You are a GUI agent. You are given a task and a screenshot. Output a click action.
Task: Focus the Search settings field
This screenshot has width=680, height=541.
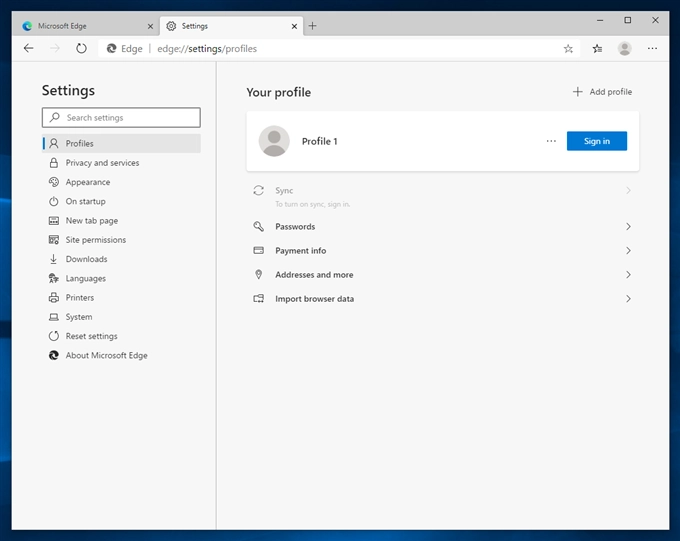click(121, 118)
